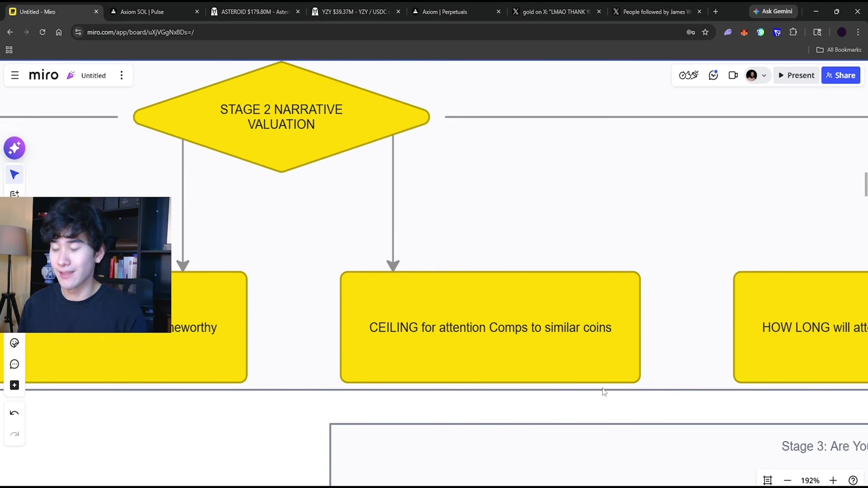This screenshot has height=488, width=868.
Task: Zoom in with the plus button
Action: (833, 480)
